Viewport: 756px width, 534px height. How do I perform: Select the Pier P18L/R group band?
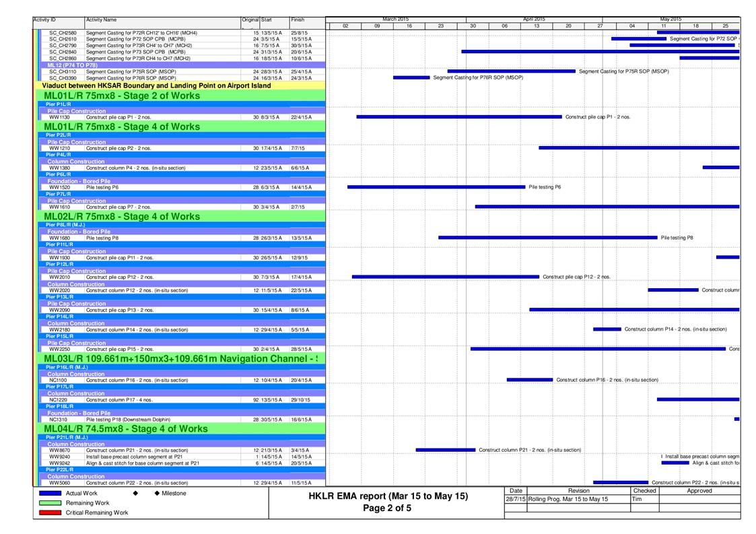182,406
